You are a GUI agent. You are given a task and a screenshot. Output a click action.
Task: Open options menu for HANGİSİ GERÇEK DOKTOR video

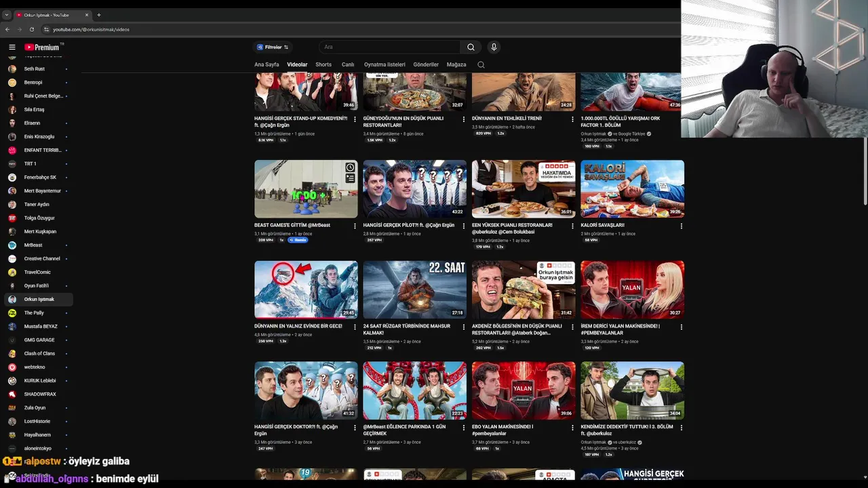[x=355, y=428]
